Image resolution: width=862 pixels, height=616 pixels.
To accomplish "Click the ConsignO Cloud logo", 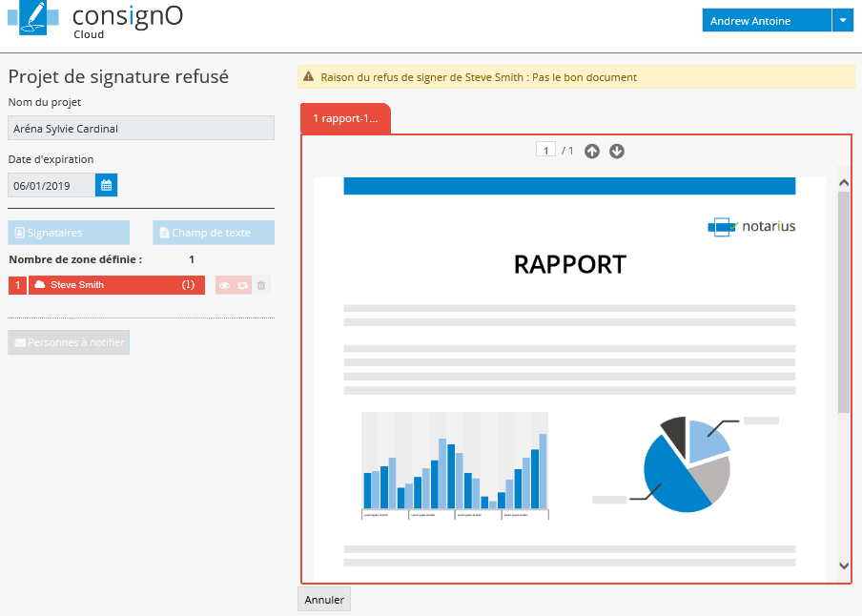I will (x=95, y=21).
